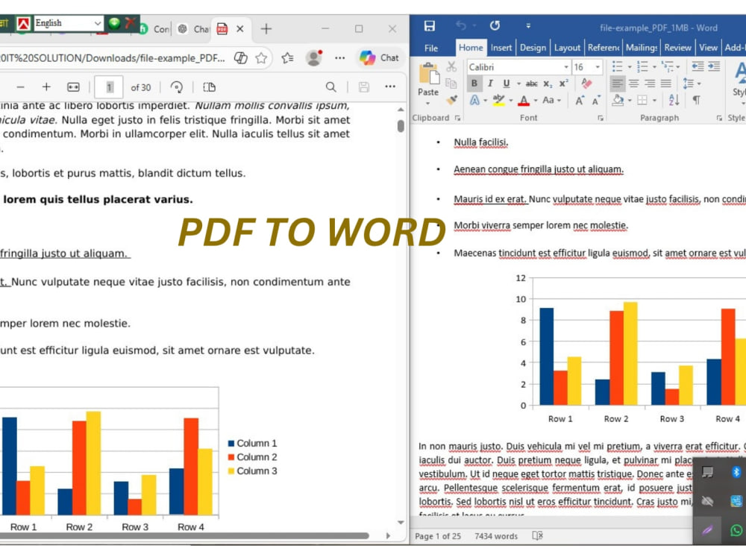
Task: Click the Text Effects outlined A icon
Action: (474, 100)
